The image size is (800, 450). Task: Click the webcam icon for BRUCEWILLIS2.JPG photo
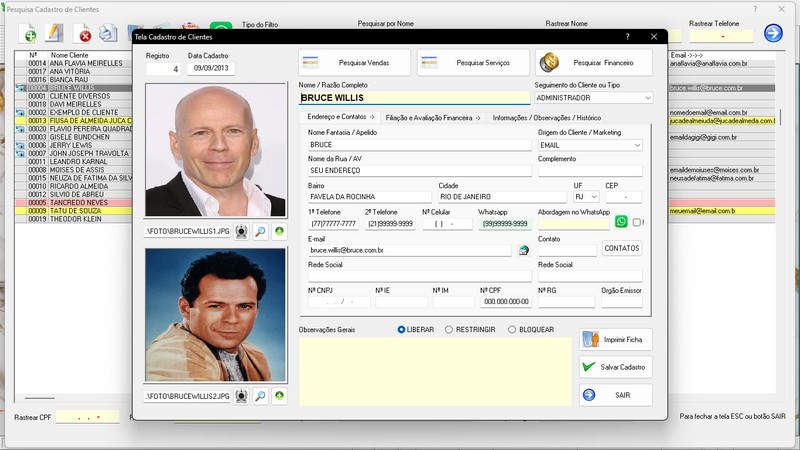point(241,397)
